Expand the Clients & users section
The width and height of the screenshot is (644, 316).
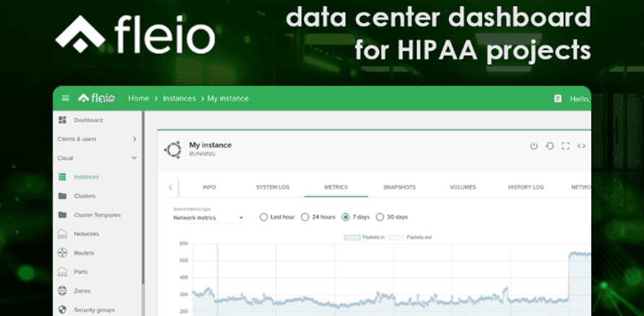pyautogui.click(x=97, y=139)
